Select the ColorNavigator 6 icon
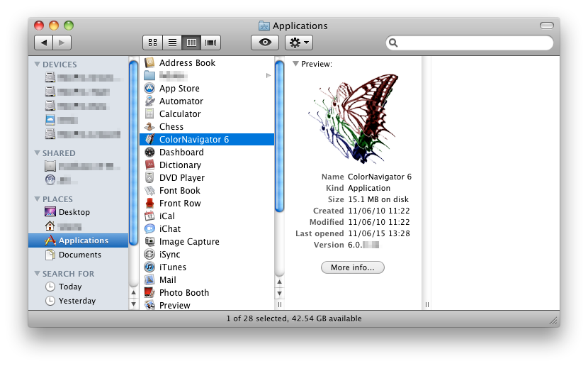The width and height of the screenshot is (588, 366). click(149, 139)
